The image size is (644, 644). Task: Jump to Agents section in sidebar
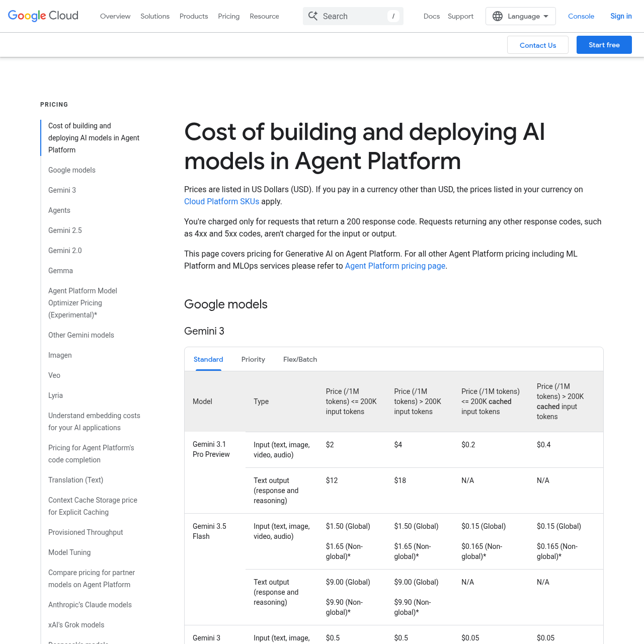coord(59,210)
